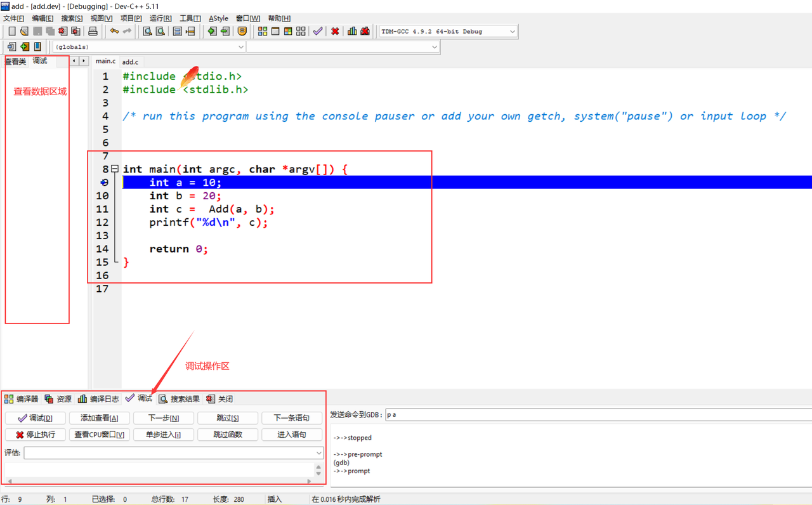This screenshot has width=812, height=505.
Task: Select the 查看类 left panel tab
Action: [16, 62]
